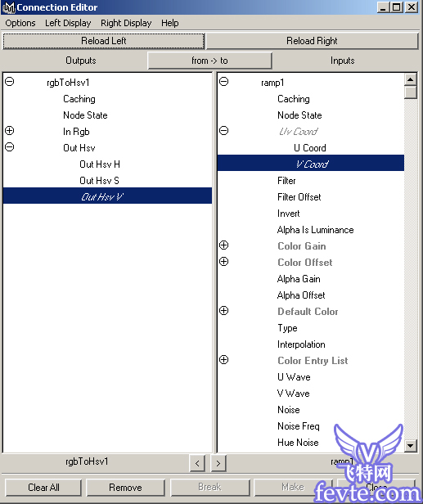
Task: Expand the Default Color attribute
Action: (223, 311)
